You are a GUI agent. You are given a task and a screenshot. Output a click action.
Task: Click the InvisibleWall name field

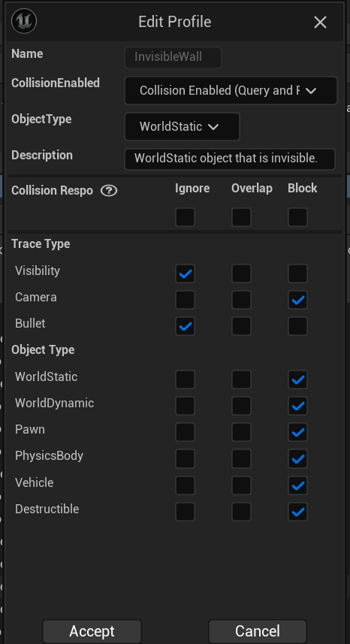coord(173,58)
